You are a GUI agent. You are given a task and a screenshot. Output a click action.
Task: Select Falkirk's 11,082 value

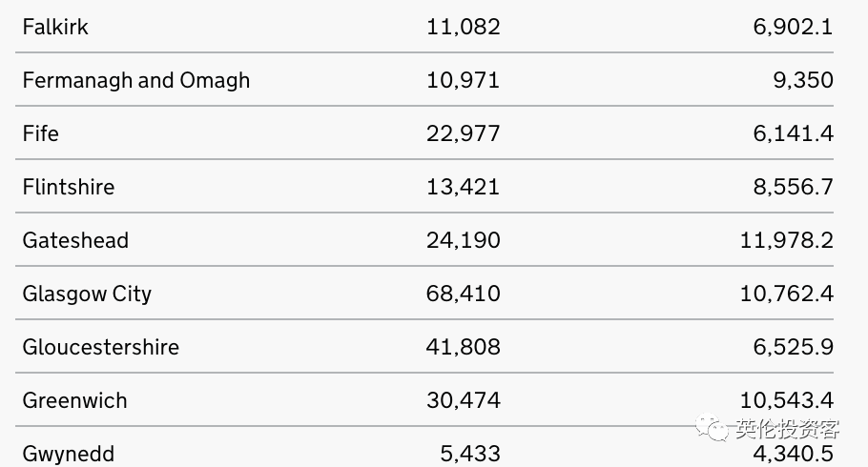point(464,27)
